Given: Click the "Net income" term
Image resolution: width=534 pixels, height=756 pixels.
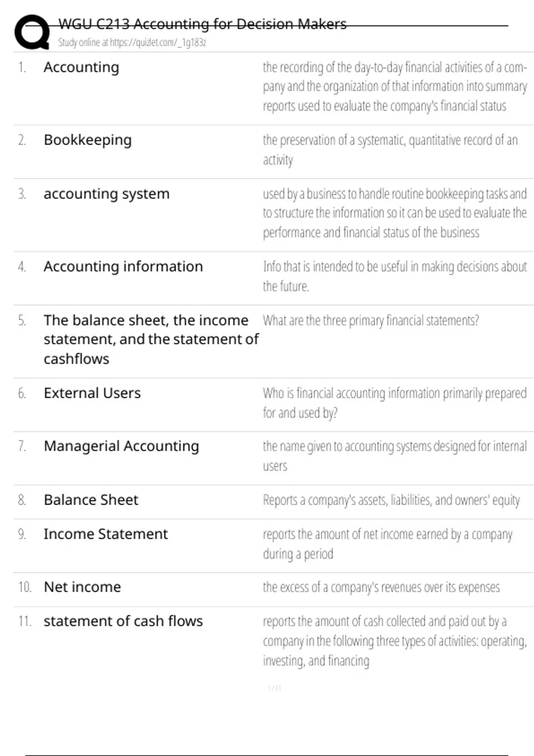Looking at the screenshot, I should click(x=82, y=587).
